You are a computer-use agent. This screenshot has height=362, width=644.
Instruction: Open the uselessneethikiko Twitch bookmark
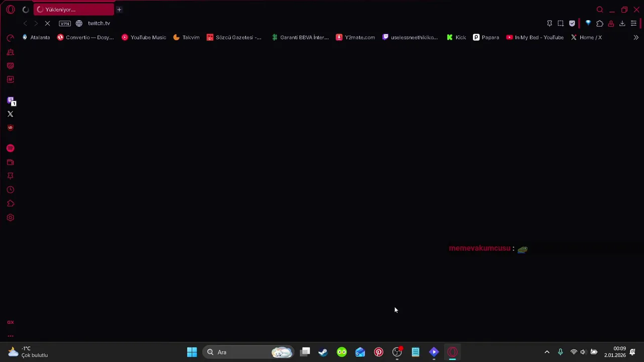tap(410, 37)
